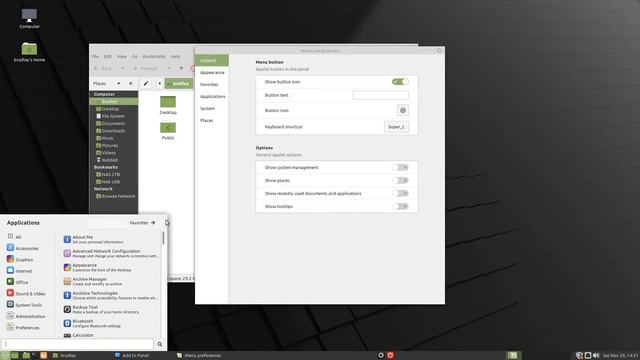Open the Places tab in Menu preferences
The height and width of the screenshot is (360, 640).
(207, 120)
